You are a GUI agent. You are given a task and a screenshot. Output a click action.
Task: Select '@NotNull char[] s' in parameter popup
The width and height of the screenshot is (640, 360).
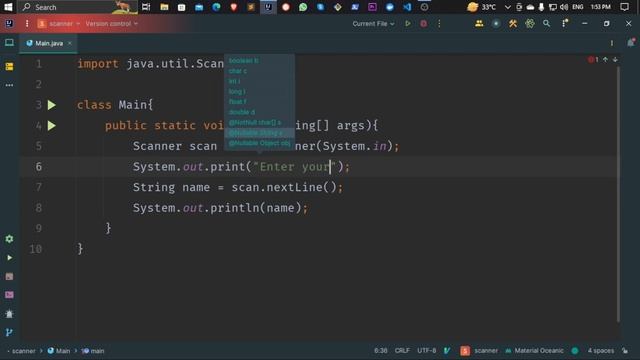coord(255,122)
